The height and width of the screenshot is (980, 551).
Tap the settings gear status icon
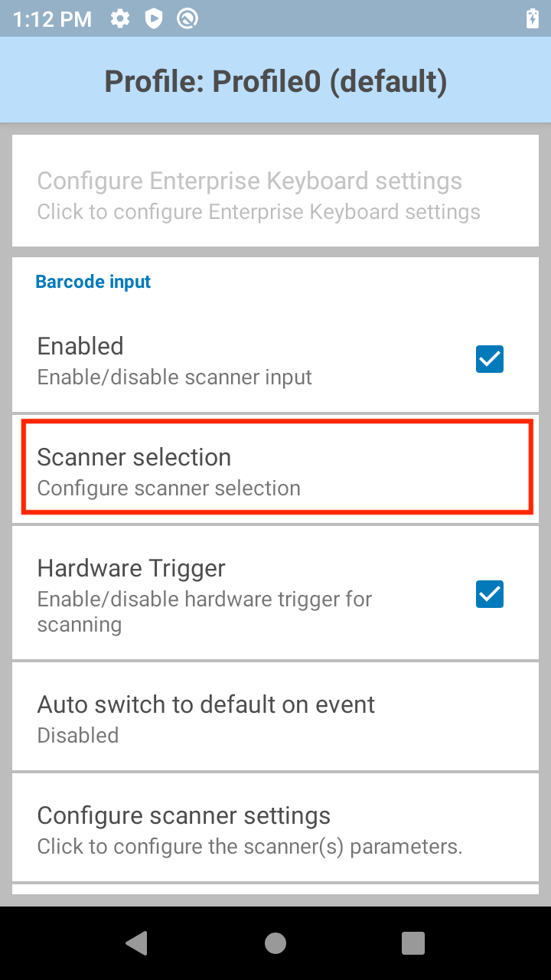[x=120, y=18]
